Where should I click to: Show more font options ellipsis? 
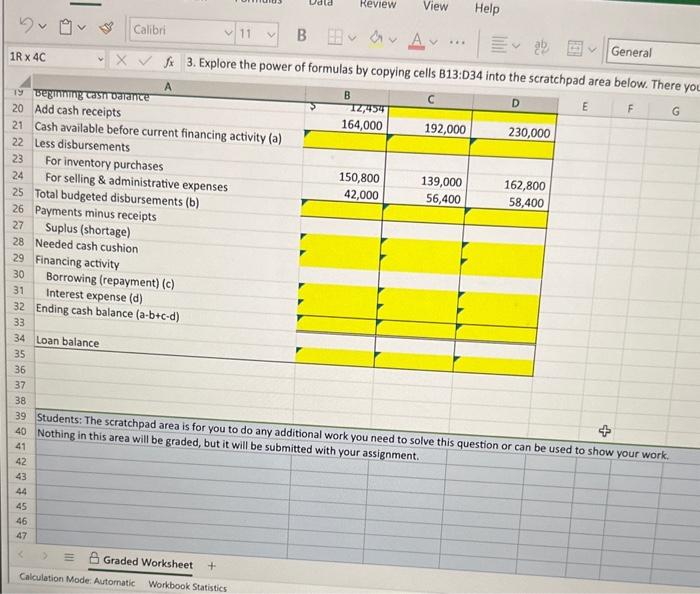[457, 43]
